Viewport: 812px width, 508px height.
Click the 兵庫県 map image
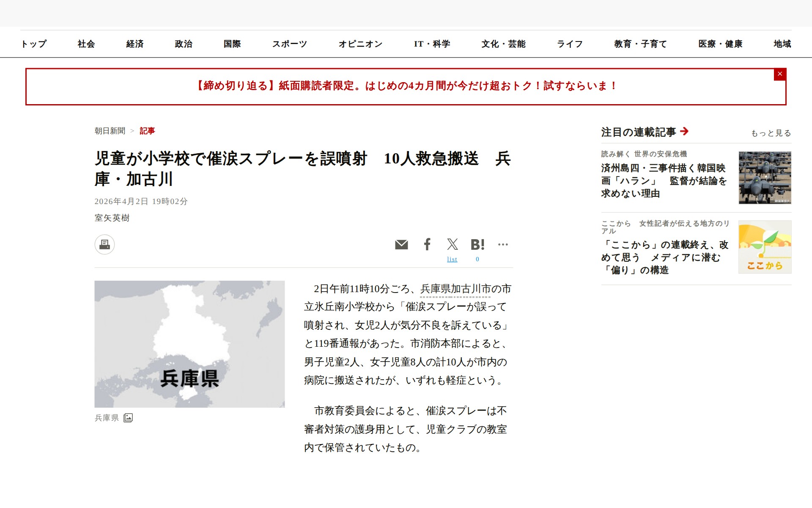tap(189, 344)
